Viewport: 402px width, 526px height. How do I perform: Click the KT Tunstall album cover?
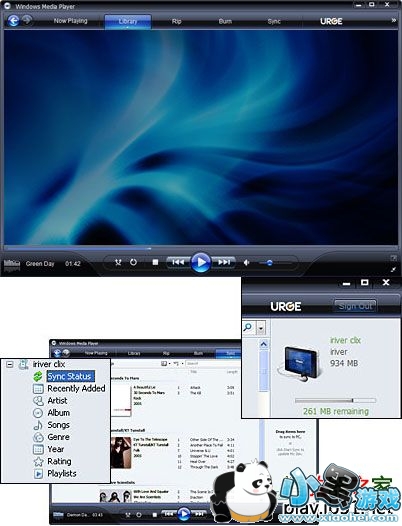coord(121,453)
